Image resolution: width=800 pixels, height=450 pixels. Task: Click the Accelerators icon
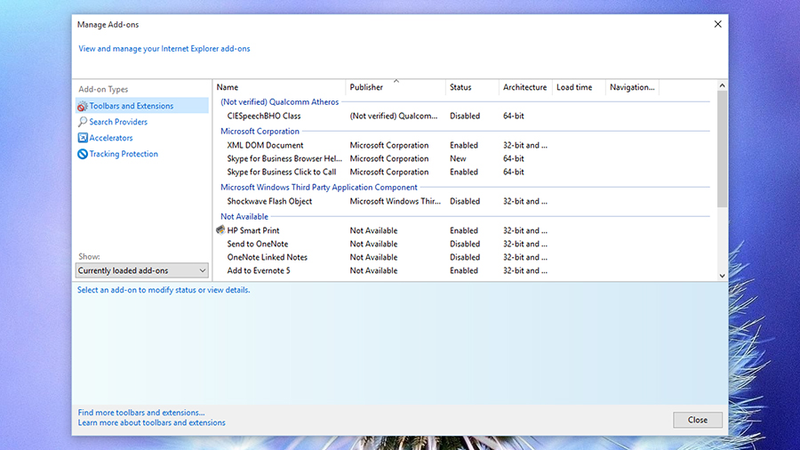[82, 138]
